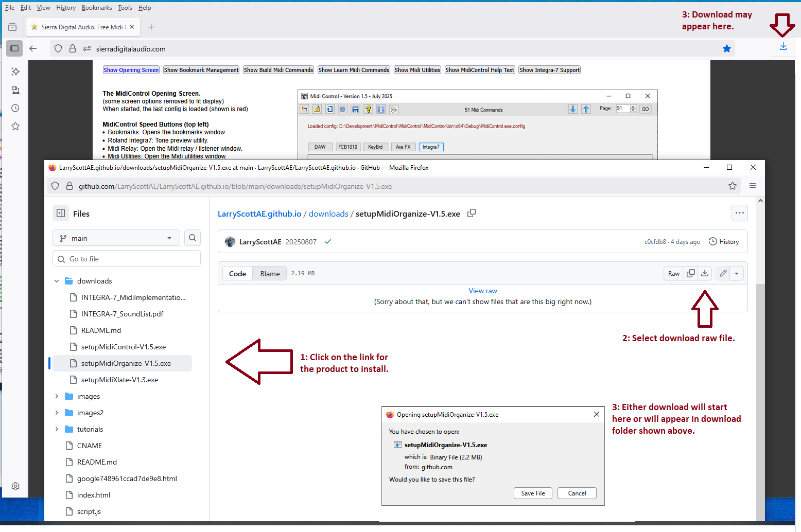Click the Page number stepper arrows in Midi Control
This screenshot has height=532, width=801.
pyautogui.click(x=633, y=109)
